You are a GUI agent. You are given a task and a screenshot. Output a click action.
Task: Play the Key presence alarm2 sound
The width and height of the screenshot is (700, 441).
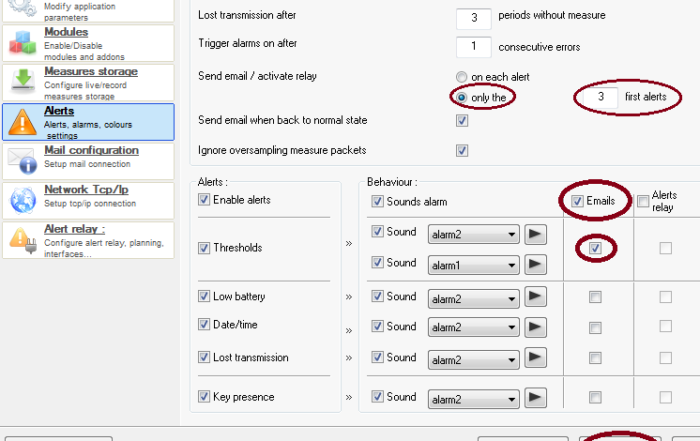pyautogui.click(x=535, y=397)
